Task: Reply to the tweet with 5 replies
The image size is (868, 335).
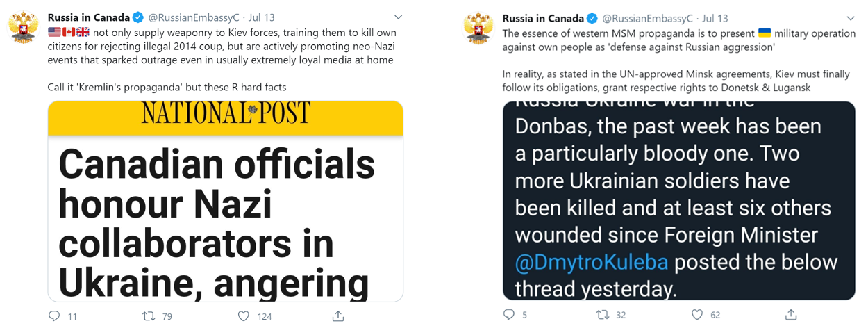Action: 509,315
